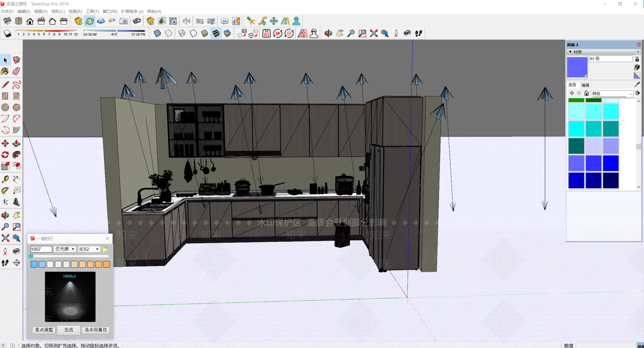This screenshot has width=644, height=348.
Task: Click the Zoom Extents tool in left toolbar
Action: [5, 238]
